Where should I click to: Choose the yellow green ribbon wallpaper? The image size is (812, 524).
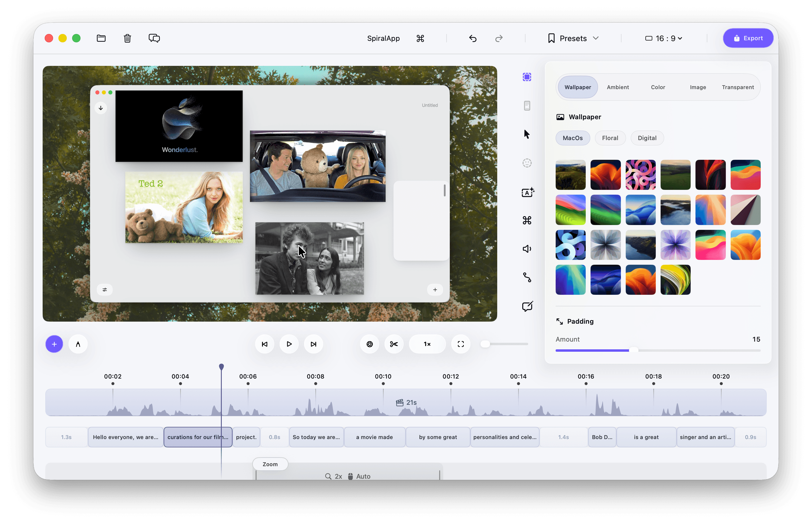click(x=675, y=280)
